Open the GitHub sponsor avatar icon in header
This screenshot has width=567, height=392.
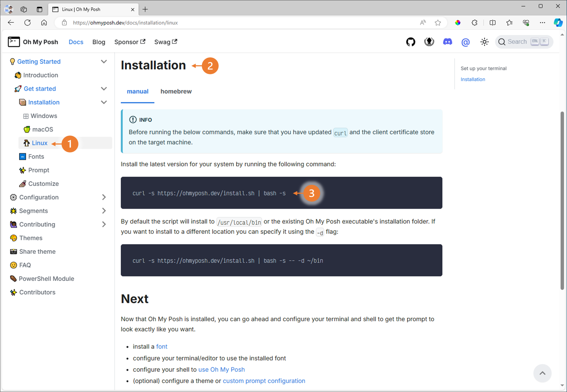tap(429, 42)
